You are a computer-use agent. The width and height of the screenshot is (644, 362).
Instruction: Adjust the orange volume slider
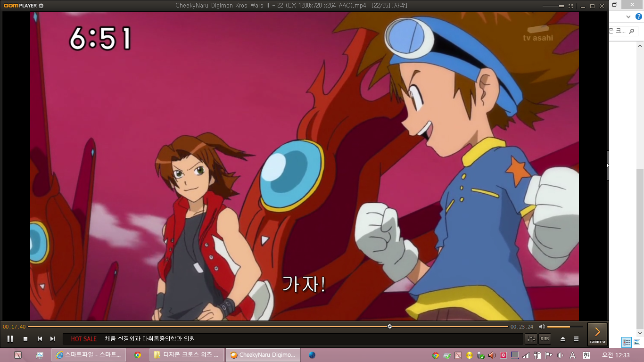pyautogui.click(x=565, y=327)
